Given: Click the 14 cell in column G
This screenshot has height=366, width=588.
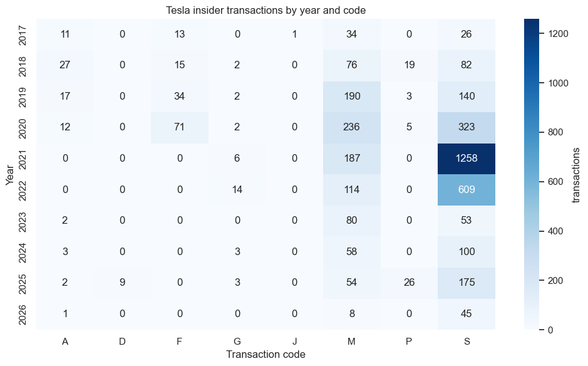Looking at the screenshot, I should pyautogui.click(x=237, y=190).
